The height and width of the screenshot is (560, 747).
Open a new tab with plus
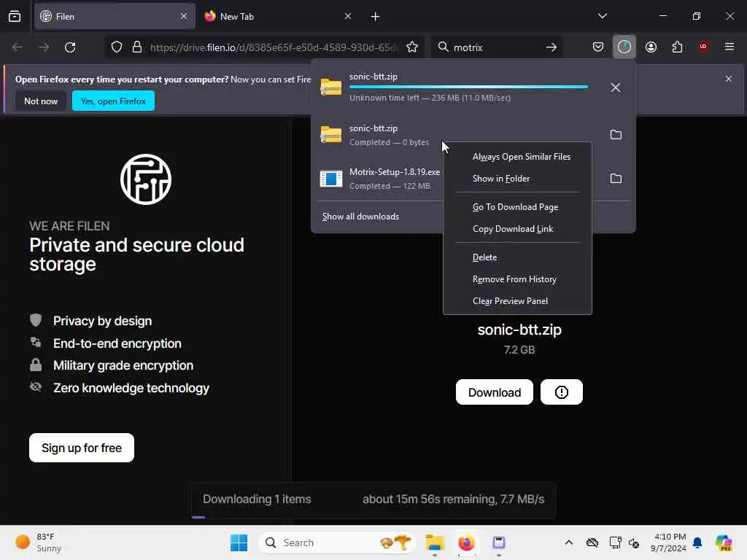[375, 17]
